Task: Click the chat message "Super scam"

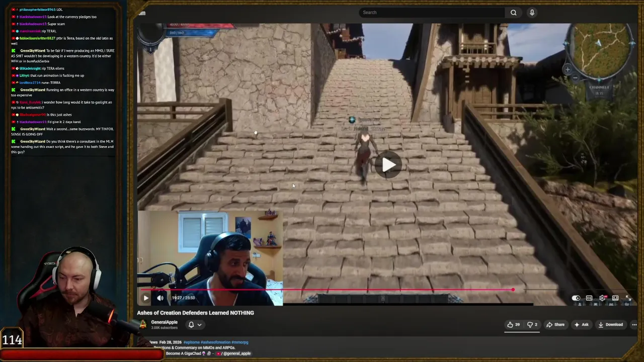Action: [56, 24]
